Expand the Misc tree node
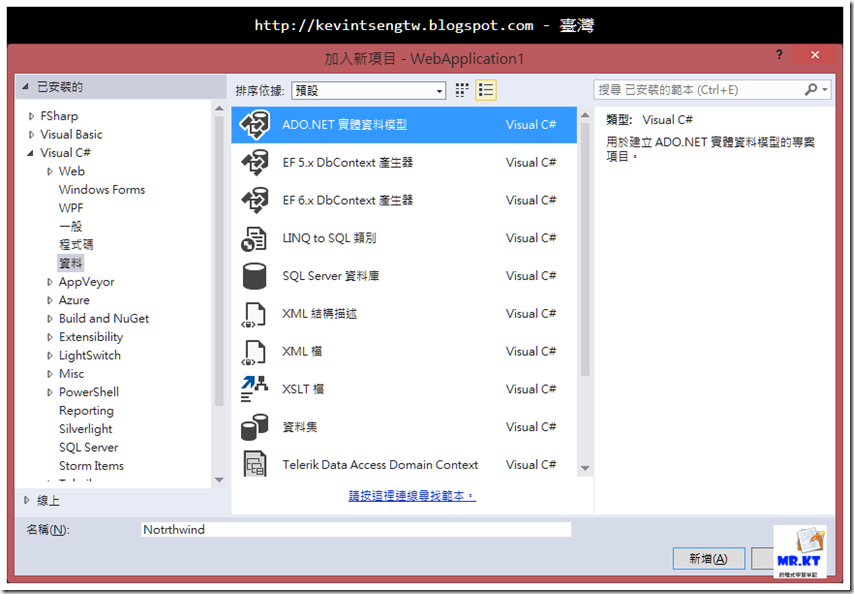 [x=50, y=374]
